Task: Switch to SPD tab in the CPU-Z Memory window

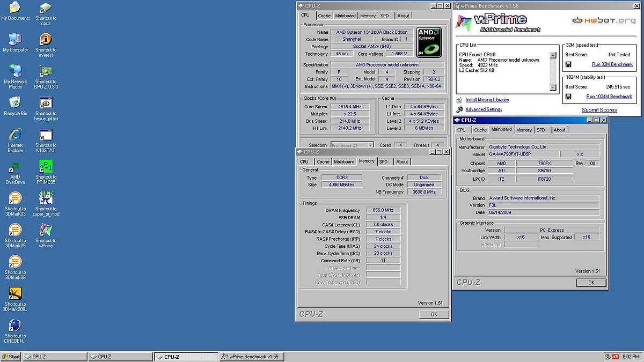Action: tap(383, 161)
